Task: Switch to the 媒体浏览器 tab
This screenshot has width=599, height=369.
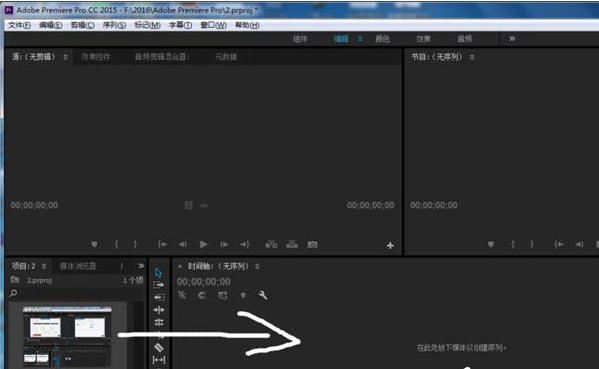Action: coord(78,266)
